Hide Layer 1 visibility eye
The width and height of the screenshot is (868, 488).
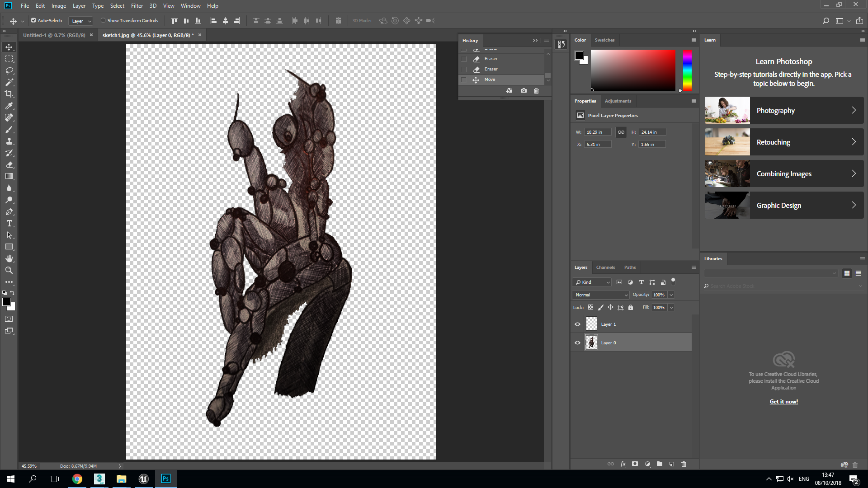577,324
